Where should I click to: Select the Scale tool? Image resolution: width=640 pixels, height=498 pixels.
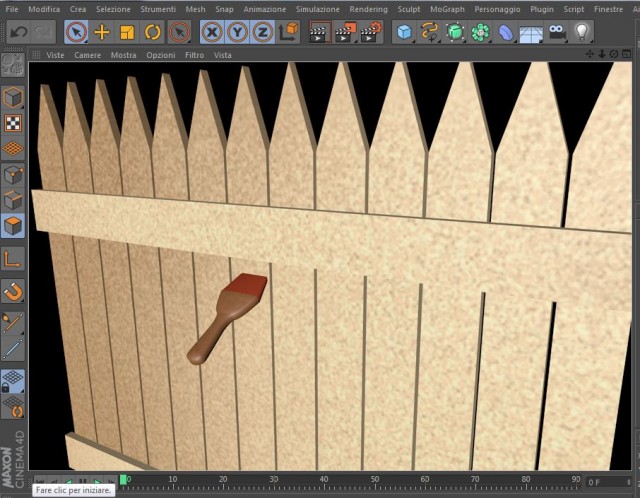click(x=127, y=32)
